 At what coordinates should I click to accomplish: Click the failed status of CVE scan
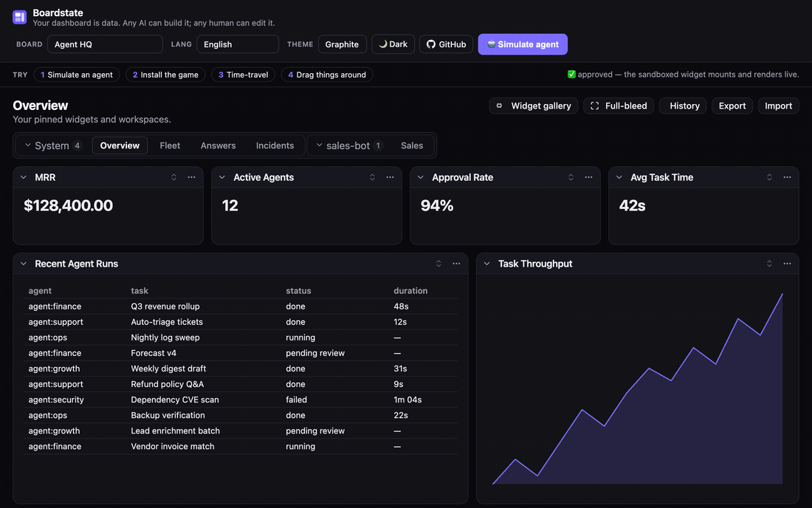coord(296,399)
